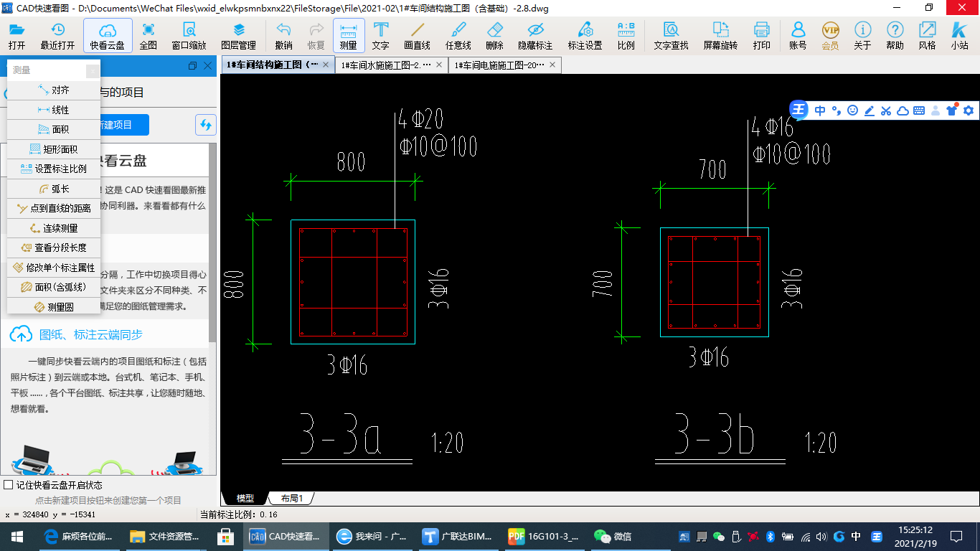Open 16G101-3 PDF taskbar item
The width and height of the screenshot is (980, 551).
point(544,536)
